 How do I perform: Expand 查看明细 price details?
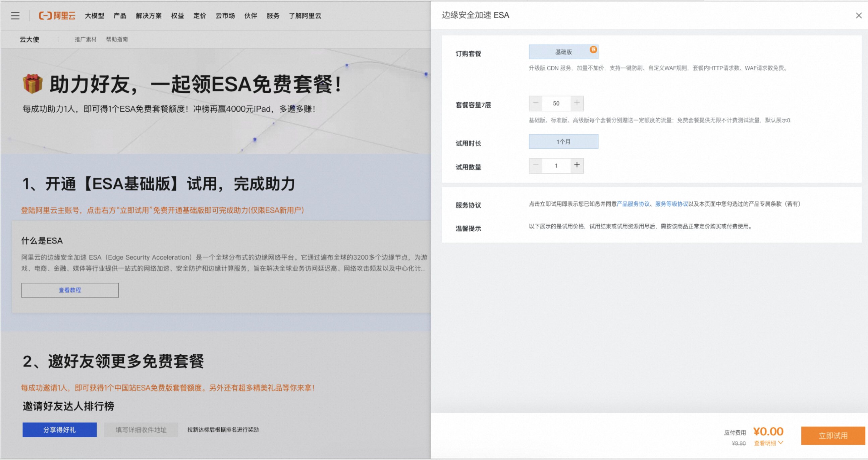pos(768,443)
